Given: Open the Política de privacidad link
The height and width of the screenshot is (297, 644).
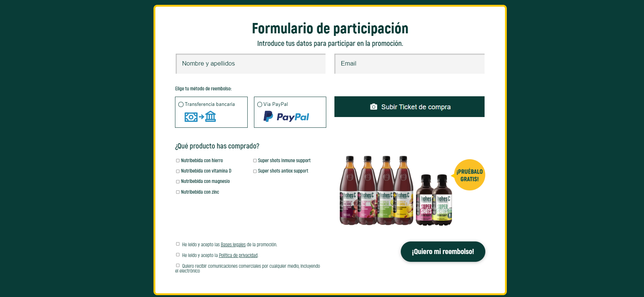Looking at the screenshot, I should [x=238, y=256].
